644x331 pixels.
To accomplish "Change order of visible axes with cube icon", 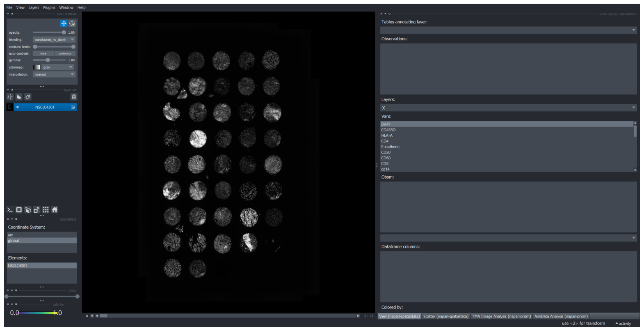I will coord(28,210).
